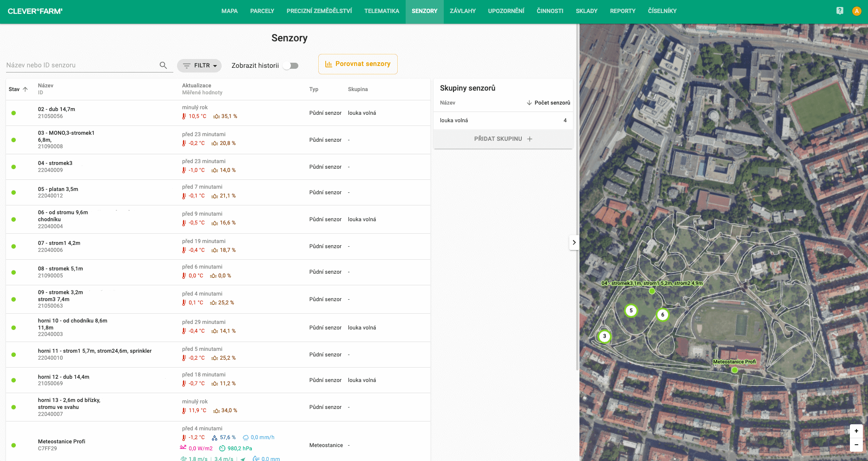The image size is (868, 461).
Task: Select map marker numbered 5
Action: pos(631,310)
